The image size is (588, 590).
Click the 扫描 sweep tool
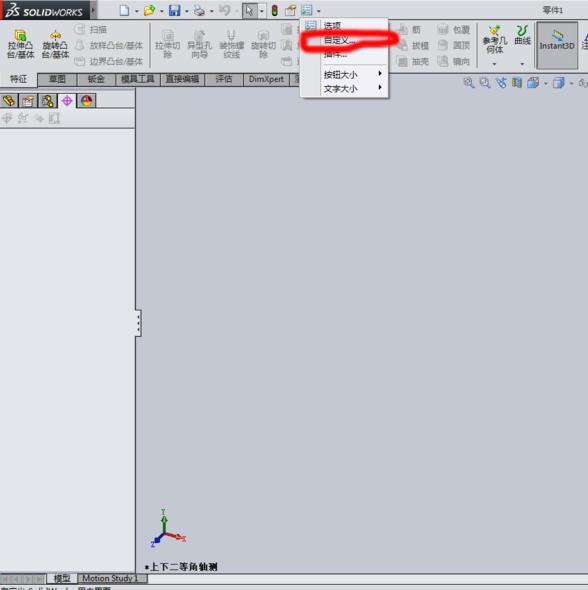91,29
